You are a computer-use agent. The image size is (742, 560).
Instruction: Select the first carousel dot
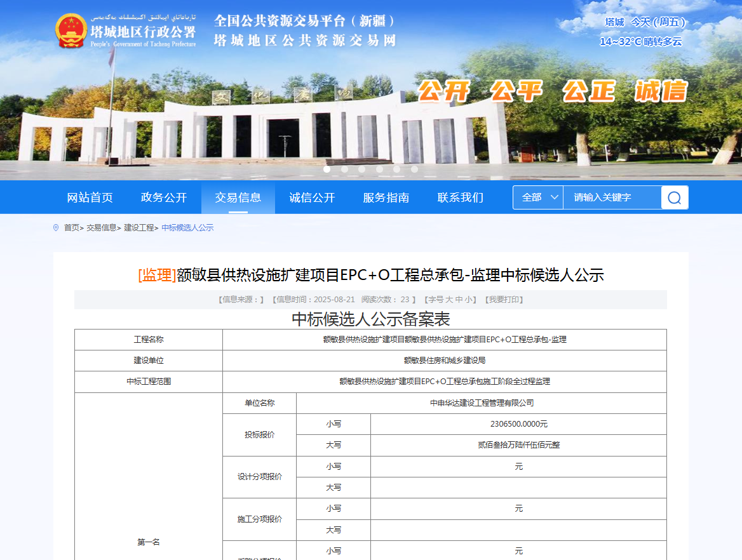(x=327, y=169)
